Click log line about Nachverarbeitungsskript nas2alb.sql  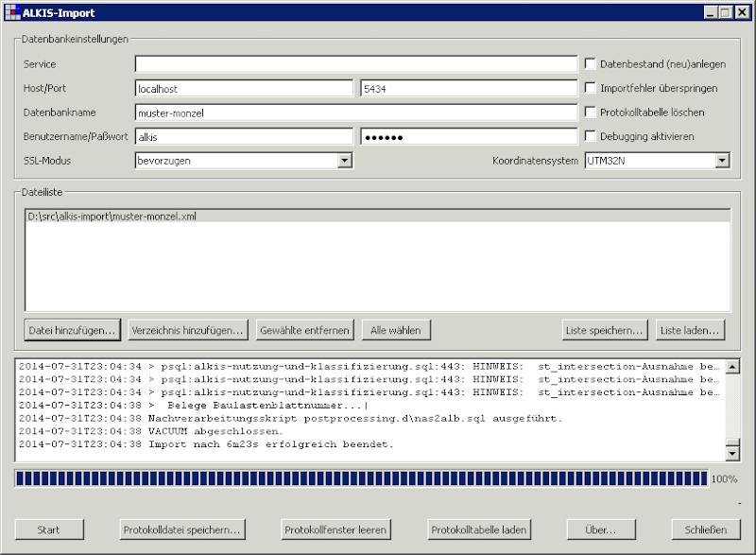tap(290, 418)
